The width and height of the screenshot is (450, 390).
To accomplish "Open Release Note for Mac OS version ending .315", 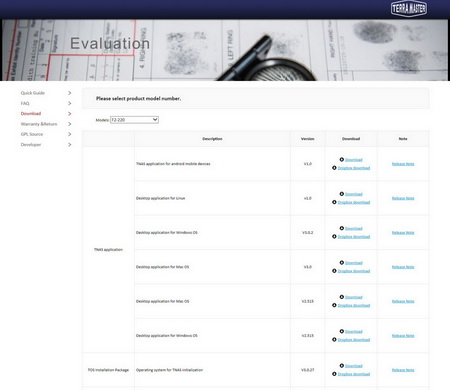I will click(x=403, y=301).
